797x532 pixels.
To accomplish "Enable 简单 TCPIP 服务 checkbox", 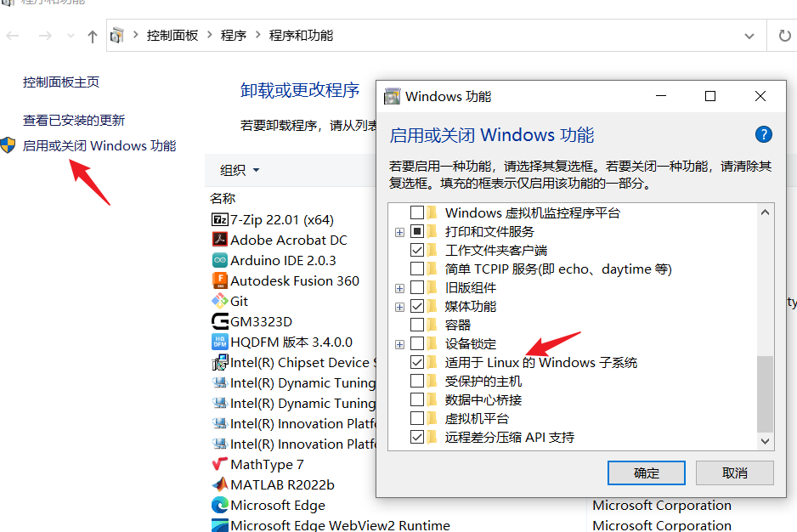I will pyautogui.click(x=417, y=269).
